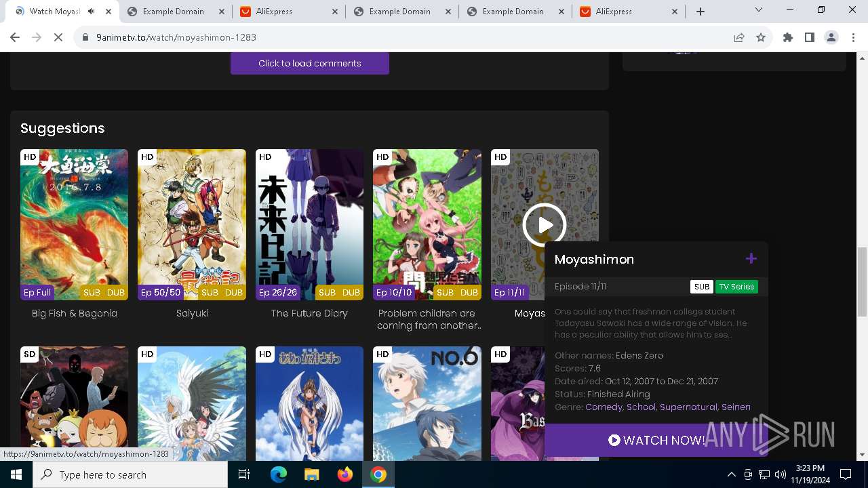
Task: Mute audio on the Watch Moyashimon tab
Action: click(91, 12)
